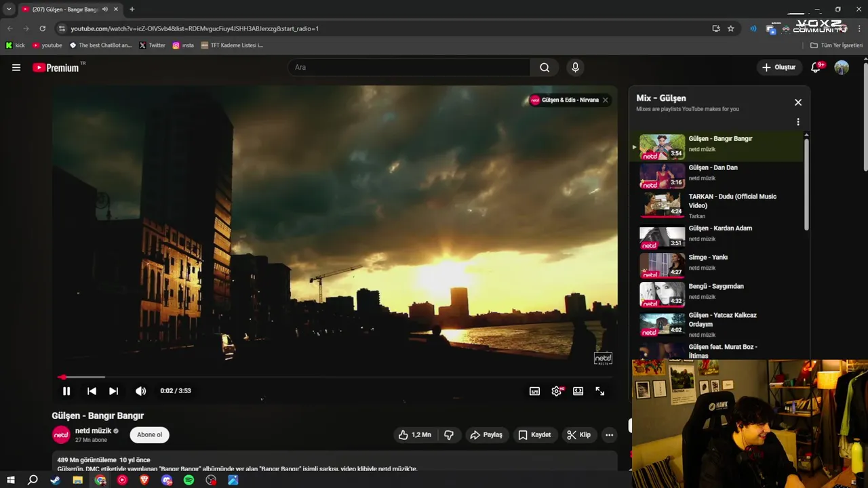The height and width of the screenshot is (488, 868).
Task: Open the TFT Kademe Listesi bookmark
Action: (232, 45)
